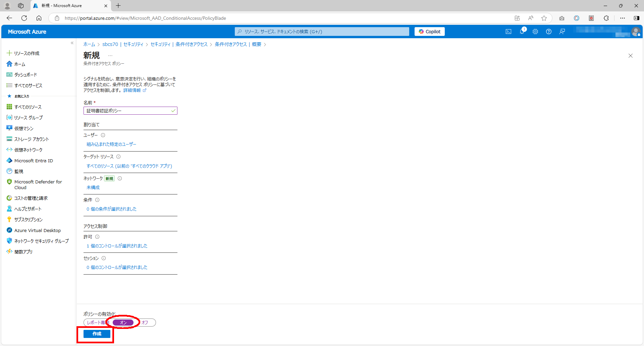Image resolution: width=644 pixels, height=346 pixels.
Task: Open the notifications bell icon
Action: pos(522,32)
